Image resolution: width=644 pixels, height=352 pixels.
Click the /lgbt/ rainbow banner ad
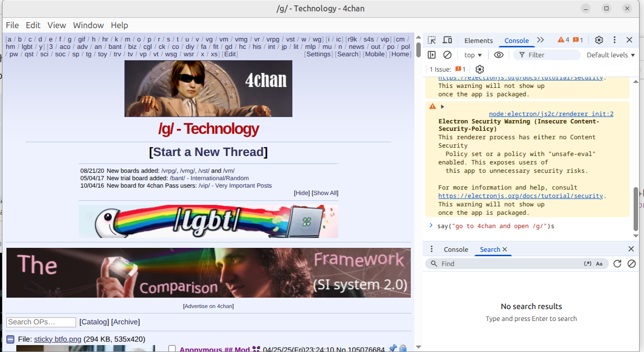pos(208,221)
